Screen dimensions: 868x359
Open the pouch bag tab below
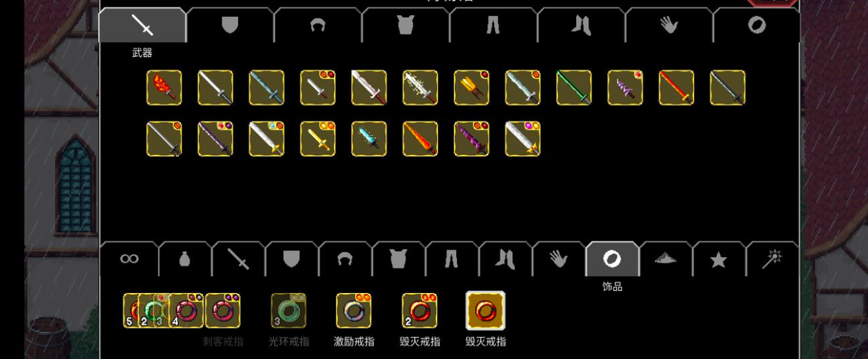click(184, 259)
